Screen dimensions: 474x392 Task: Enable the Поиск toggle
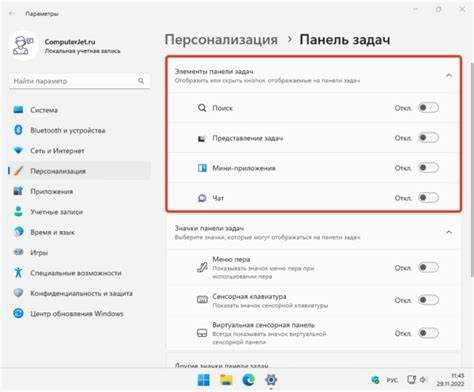[x=429, y=108]
